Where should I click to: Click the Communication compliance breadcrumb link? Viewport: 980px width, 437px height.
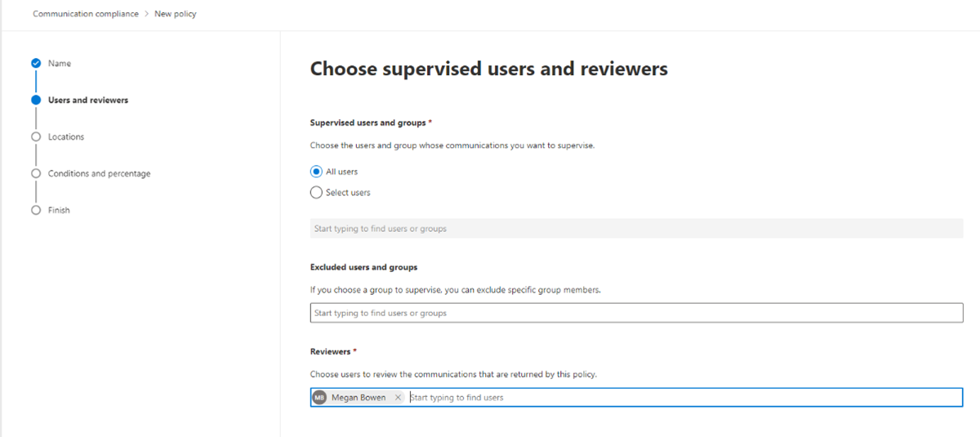pyautogui.click(x=86, y=14)
